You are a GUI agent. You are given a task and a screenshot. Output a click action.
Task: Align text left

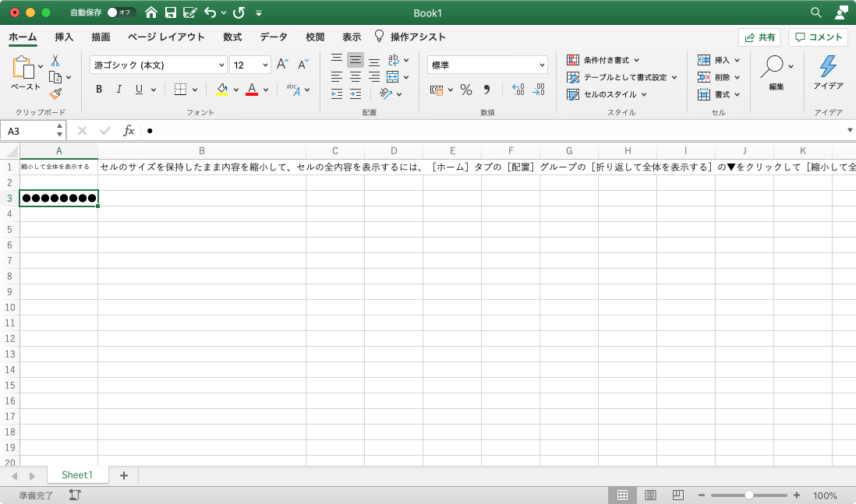coord(337,77)
